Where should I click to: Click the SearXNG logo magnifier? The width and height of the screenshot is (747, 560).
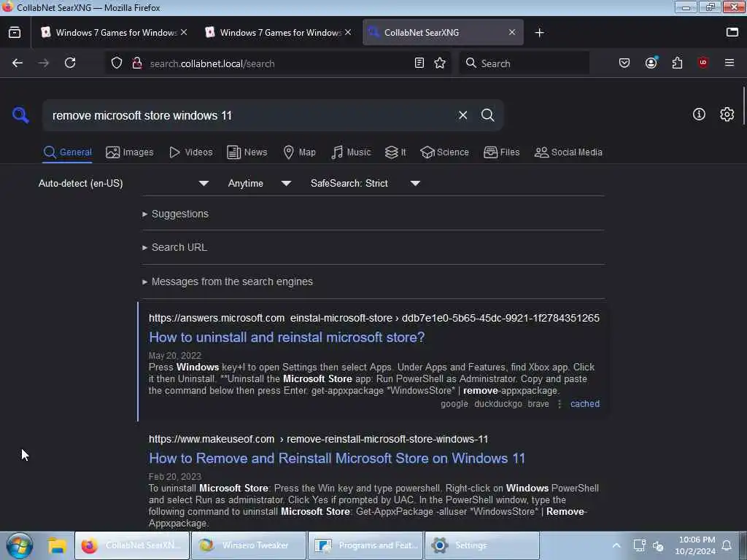[20, 114]
